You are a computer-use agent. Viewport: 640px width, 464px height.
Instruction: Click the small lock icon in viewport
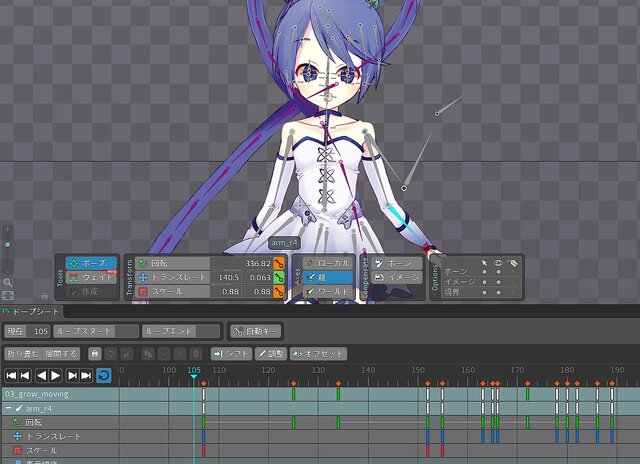pyautogui.click(x=45, y=295)
